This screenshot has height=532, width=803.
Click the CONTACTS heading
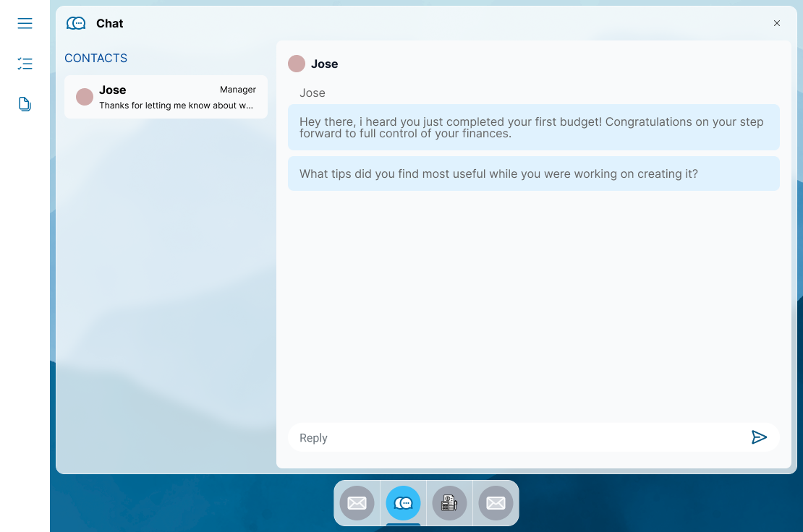point(95,59)
